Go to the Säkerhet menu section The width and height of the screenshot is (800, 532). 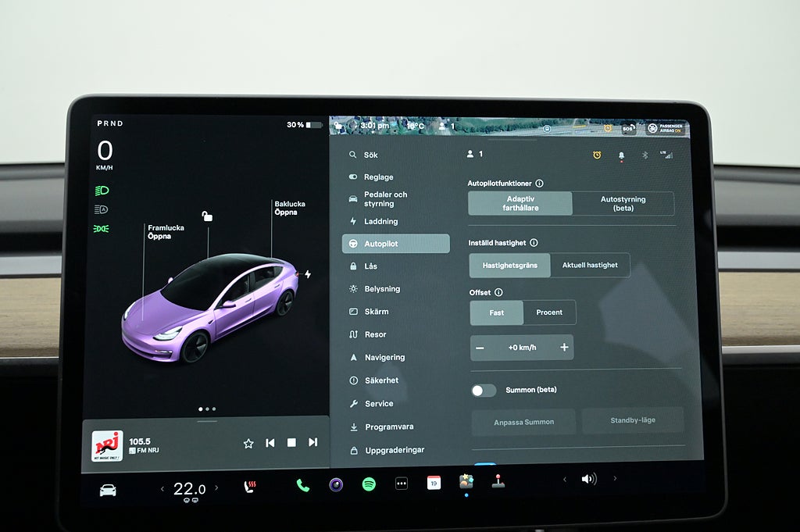coord(381,380)
